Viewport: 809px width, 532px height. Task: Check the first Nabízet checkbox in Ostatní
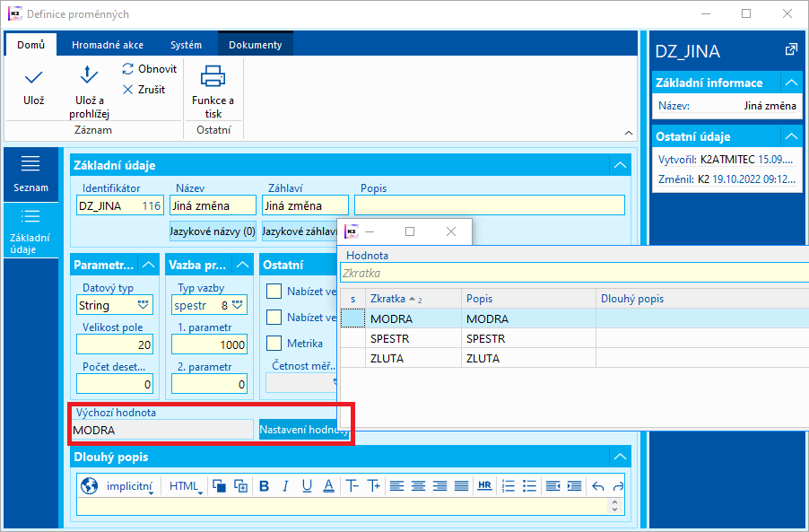point(274,292)
